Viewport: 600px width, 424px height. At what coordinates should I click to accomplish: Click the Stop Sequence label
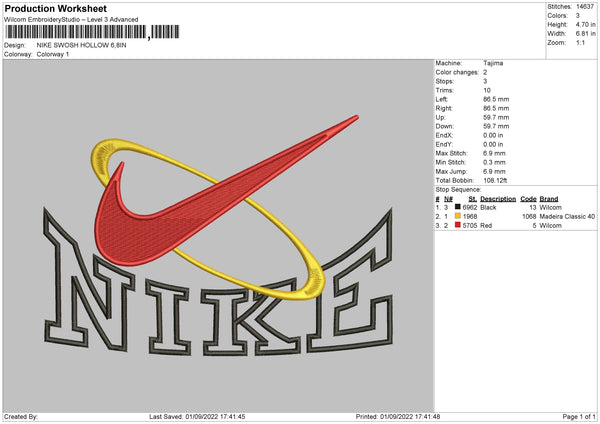click(458, 189)
